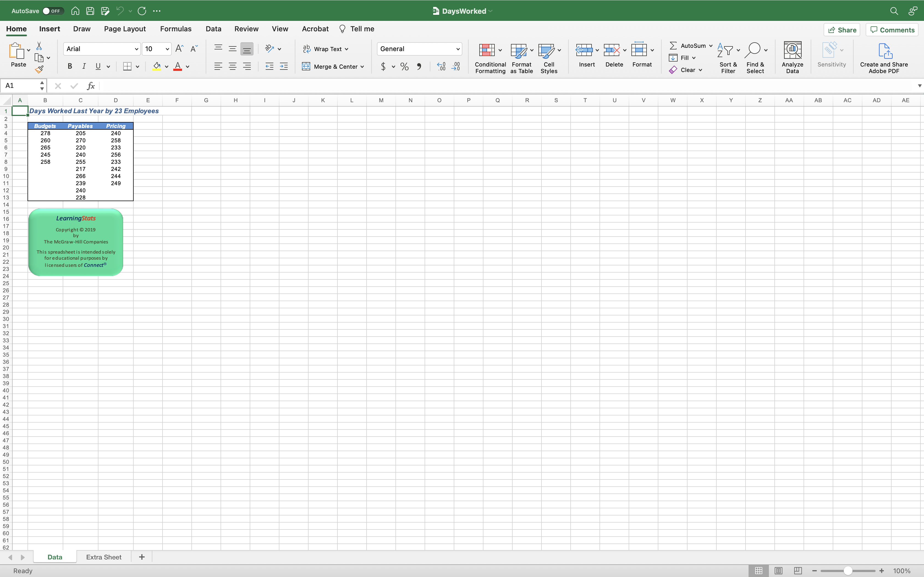
Task: Click Increase Font Size icon
Action: click(179, 48)
